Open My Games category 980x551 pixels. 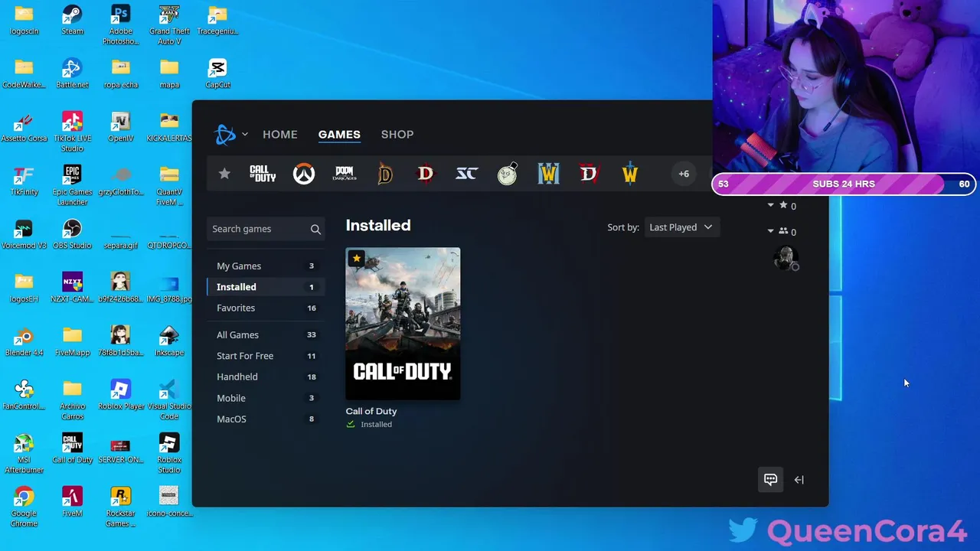pos(266,266)
